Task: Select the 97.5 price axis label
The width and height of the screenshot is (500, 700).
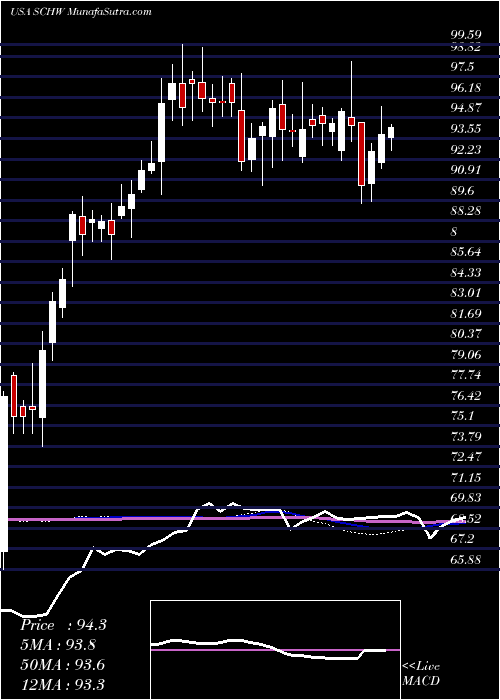Action: pos(462,67)
